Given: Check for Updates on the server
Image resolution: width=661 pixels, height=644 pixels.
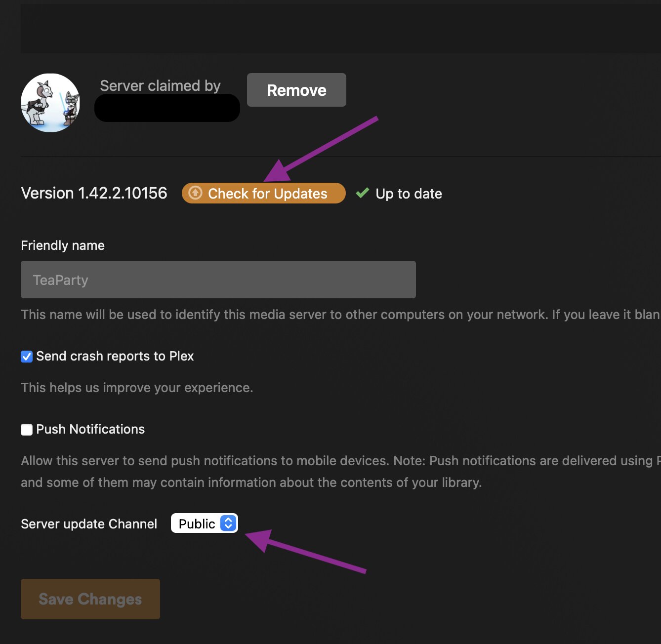Looking at the screenshot, I should 263,193.
